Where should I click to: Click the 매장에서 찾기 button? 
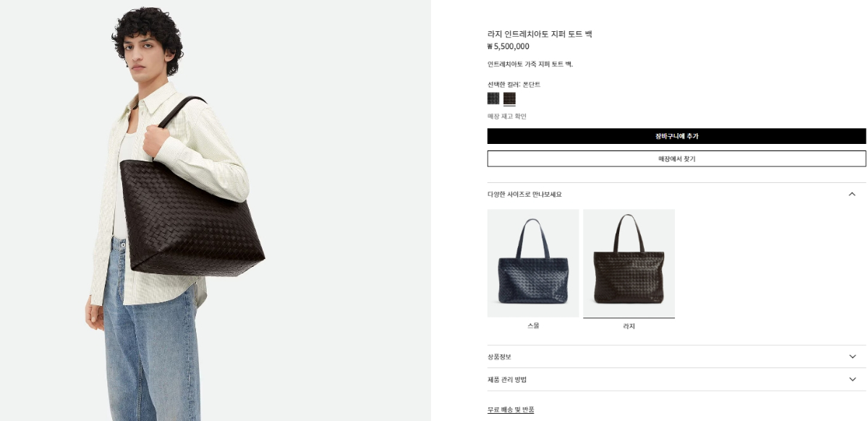coord(676,158)
